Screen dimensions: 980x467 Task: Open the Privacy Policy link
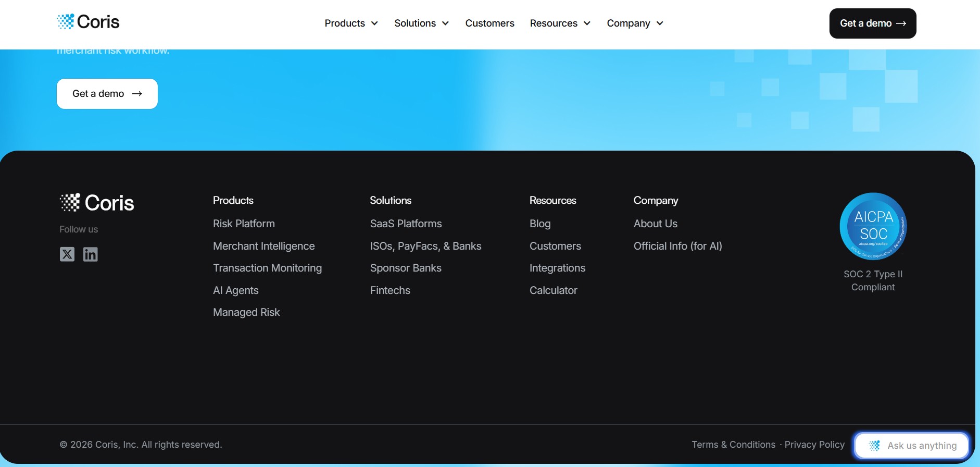click(x=815, y=445)
